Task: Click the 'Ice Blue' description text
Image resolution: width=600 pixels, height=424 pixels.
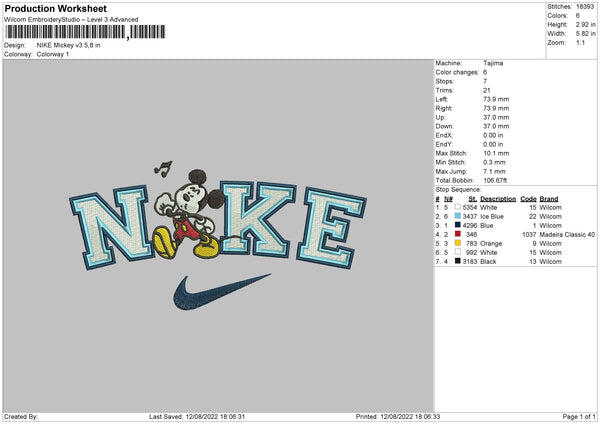Action: pos(492,217)
